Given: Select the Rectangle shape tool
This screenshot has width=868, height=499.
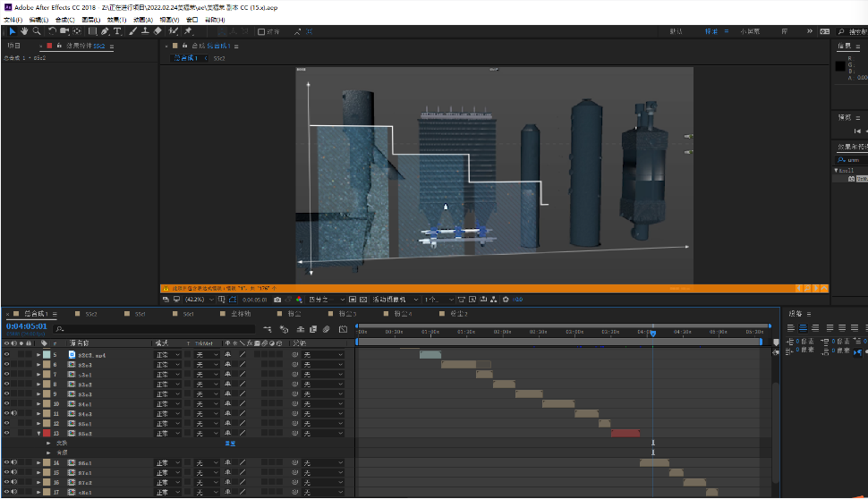Looking at the screenshot, I should click(92, 31).
